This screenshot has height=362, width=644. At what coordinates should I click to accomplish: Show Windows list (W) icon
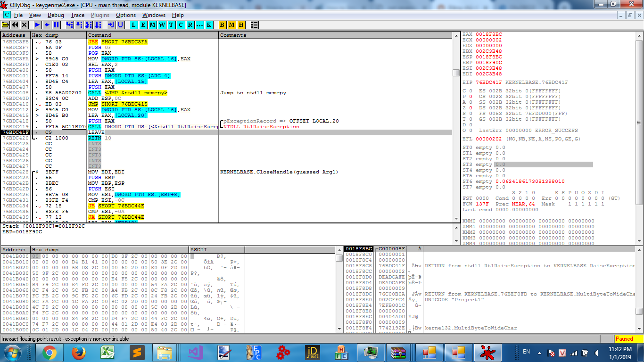[x=162, y=25]
